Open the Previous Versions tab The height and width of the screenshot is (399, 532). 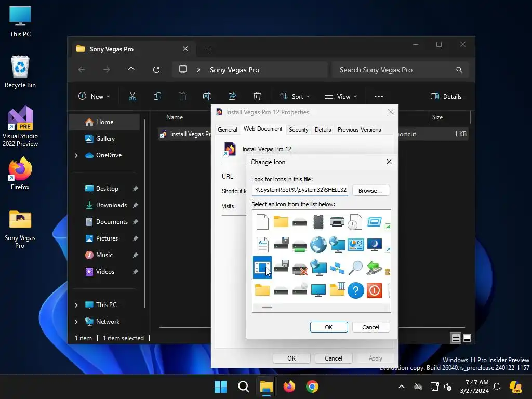click(359, 129)
